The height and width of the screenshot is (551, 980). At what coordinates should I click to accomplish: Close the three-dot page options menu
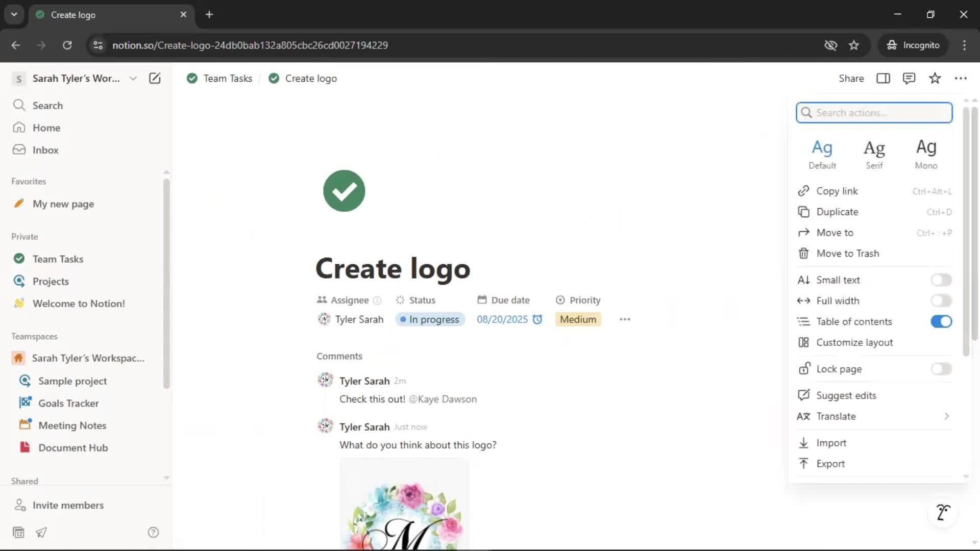pos(961,78)
